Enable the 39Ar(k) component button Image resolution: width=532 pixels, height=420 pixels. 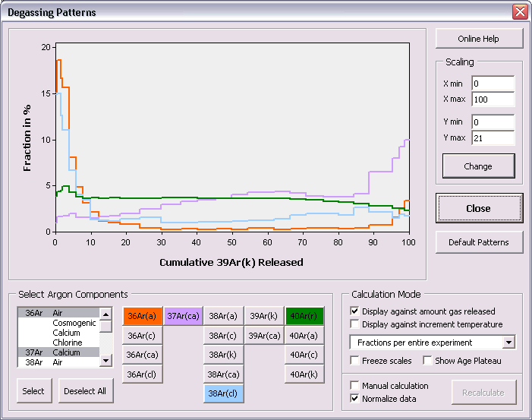264,316
